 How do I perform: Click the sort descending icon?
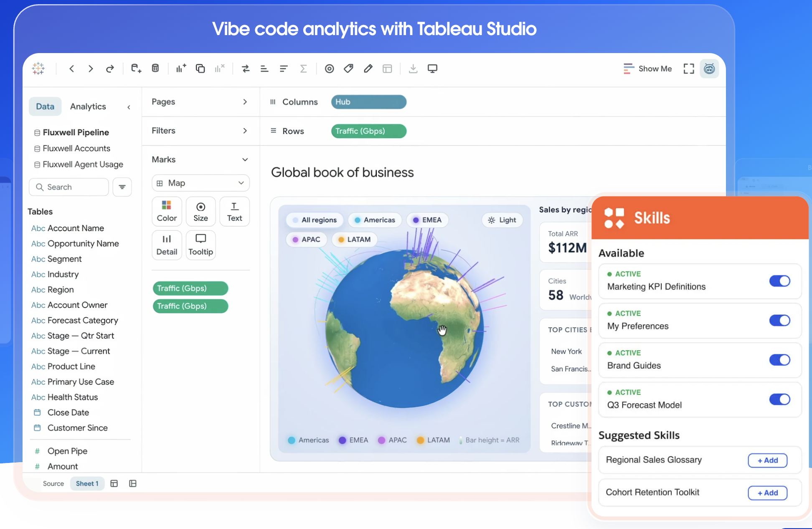pos(284,69)
